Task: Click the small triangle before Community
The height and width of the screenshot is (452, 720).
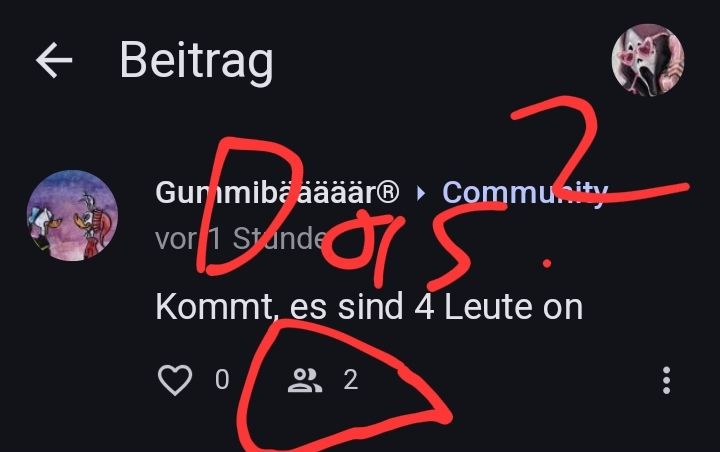Action: (421, 193)
